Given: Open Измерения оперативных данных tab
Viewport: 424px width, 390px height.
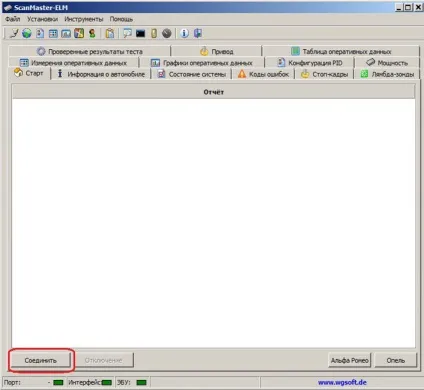Looking at the screenshot, I should tap(73, 63).
